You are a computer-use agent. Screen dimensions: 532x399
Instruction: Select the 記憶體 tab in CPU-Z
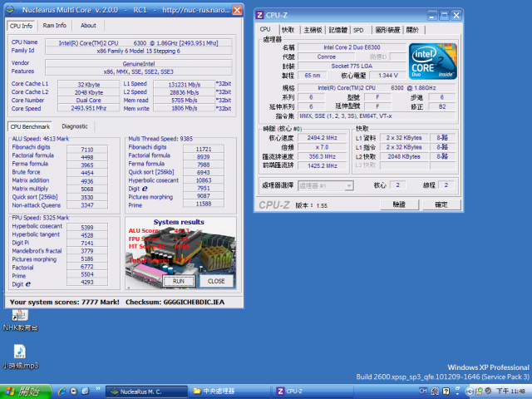338,30
